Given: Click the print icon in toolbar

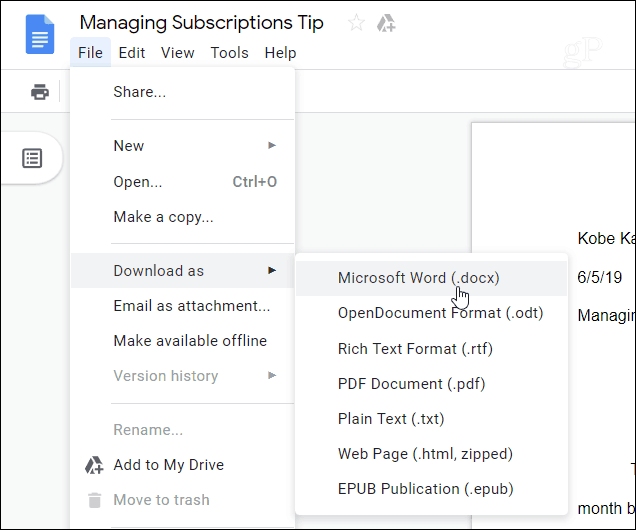Looking at the screenshot, I should [x=40, y=92].
